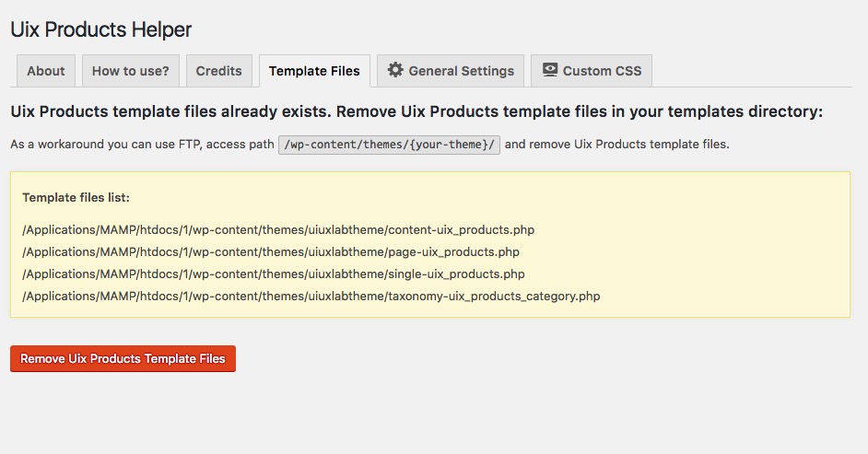Click the Custom CSS tab icon
The height and width of the screenshot is (454, 868).
[550, 71]
